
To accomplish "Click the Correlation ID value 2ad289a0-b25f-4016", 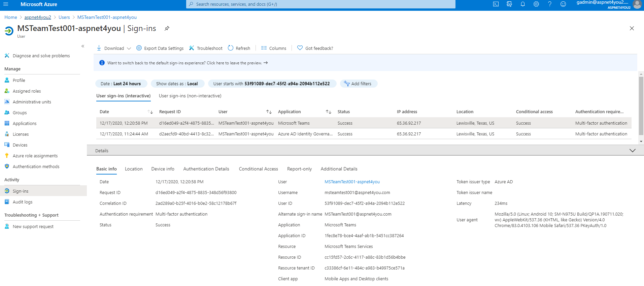I will pyautogui.click(x=196, y=203).
